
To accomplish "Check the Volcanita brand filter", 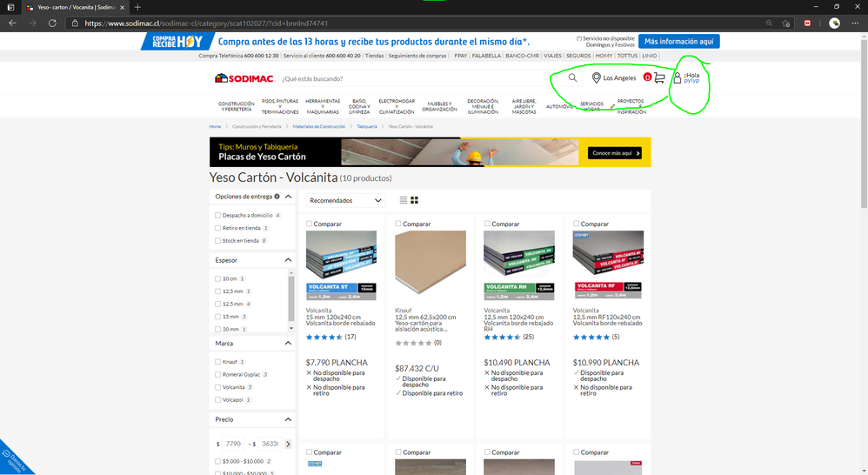I will (x=217, y=387).
